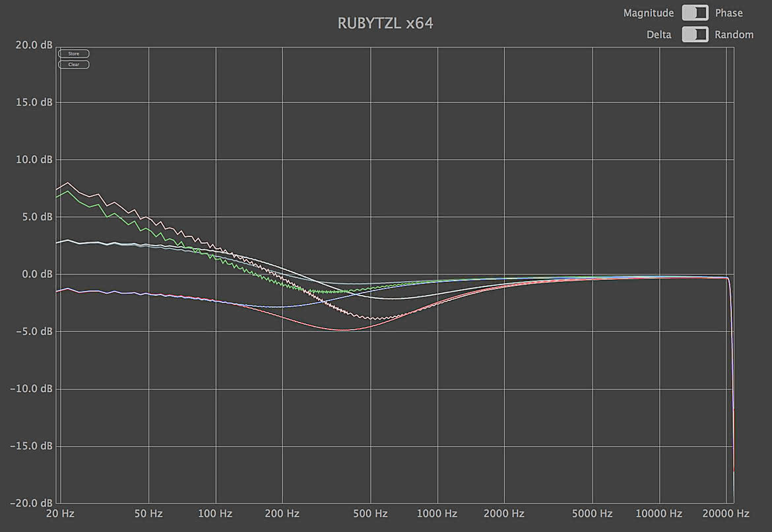772x532 pixels.
Task: Click the Clear button
Action: 74,65
